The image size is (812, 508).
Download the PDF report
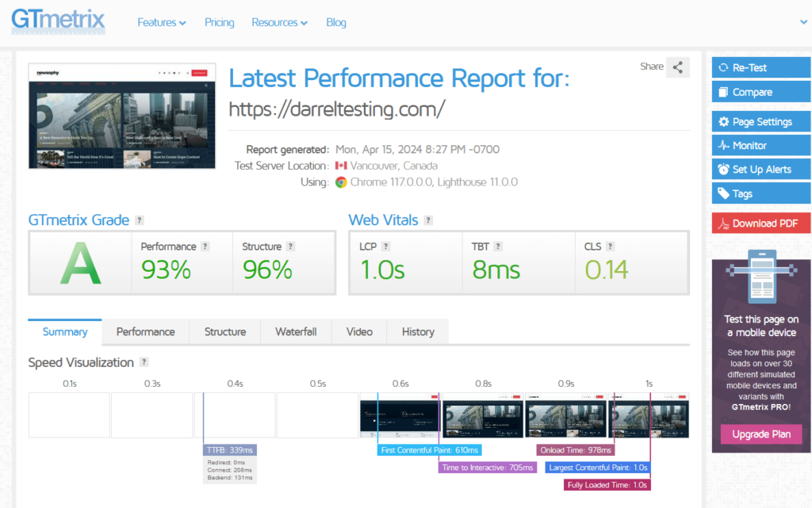point(761,223)
